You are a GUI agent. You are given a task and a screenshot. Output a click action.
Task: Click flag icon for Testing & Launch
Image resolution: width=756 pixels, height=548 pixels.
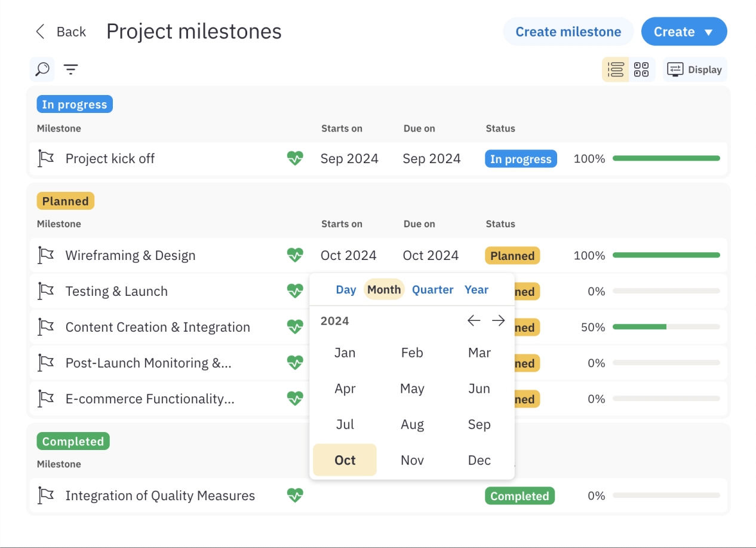pyautogui.click(x=46, y=291)
